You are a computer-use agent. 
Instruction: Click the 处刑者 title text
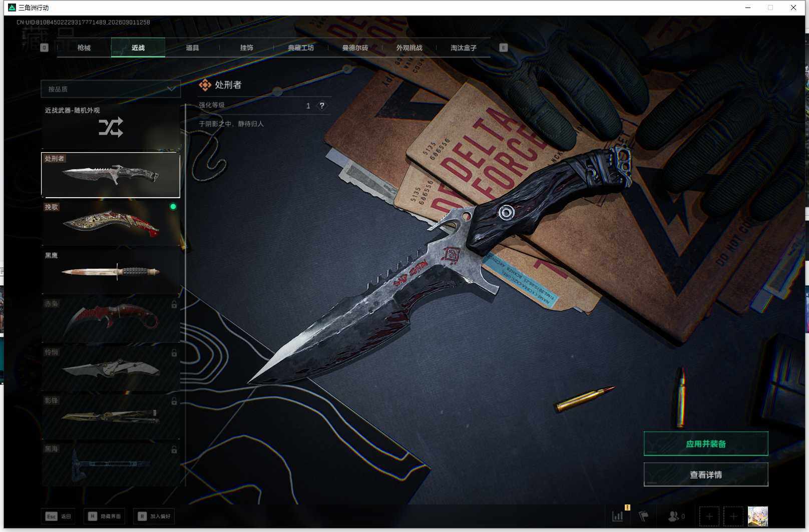tap(228, 85)
